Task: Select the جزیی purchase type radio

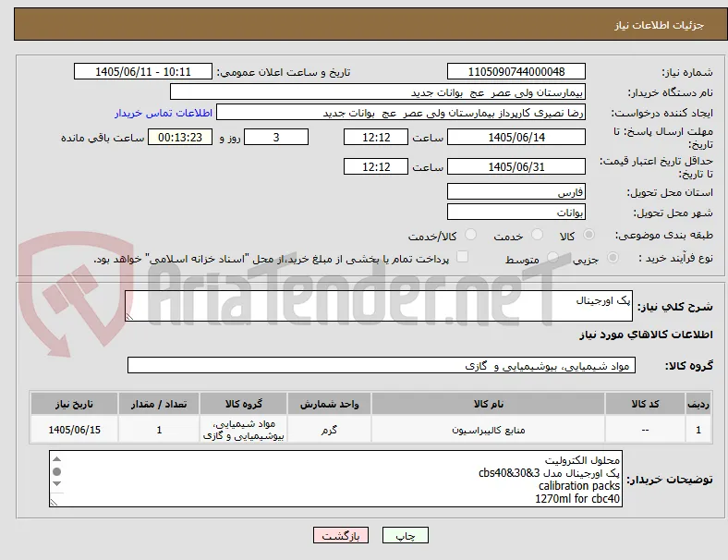Action: coord(613,258)
